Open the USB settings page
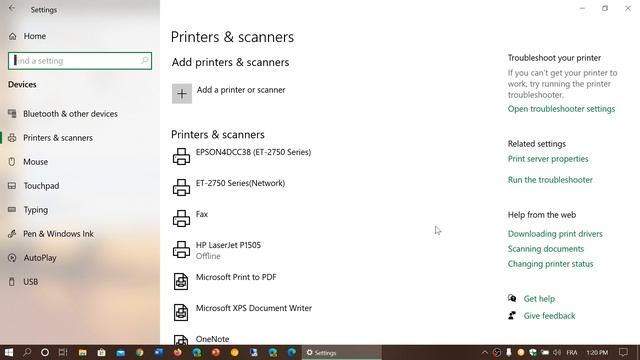Image resolution: width=640 pixels, height=360 pixels. click(31, 282)
